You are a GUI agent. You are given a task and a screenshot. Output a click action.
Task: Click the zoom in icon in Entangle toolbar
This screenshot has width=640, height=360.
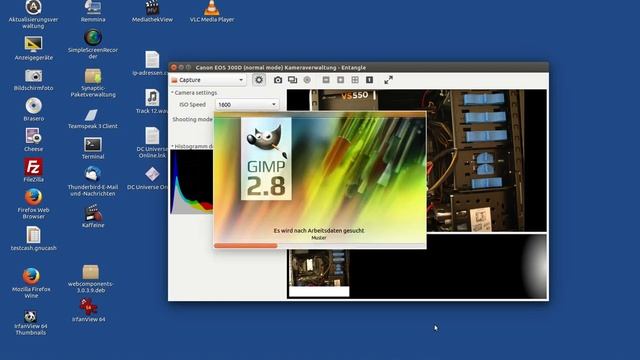340,80
